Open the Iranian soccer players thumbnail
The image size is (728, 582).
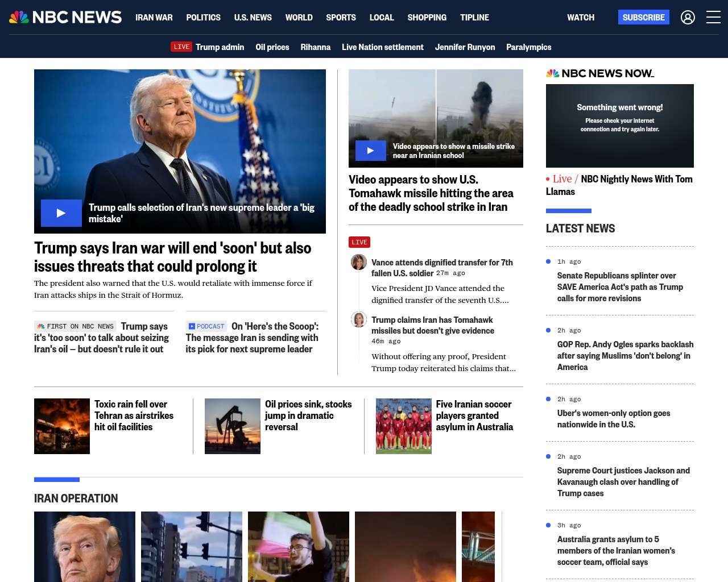(403, 426)
